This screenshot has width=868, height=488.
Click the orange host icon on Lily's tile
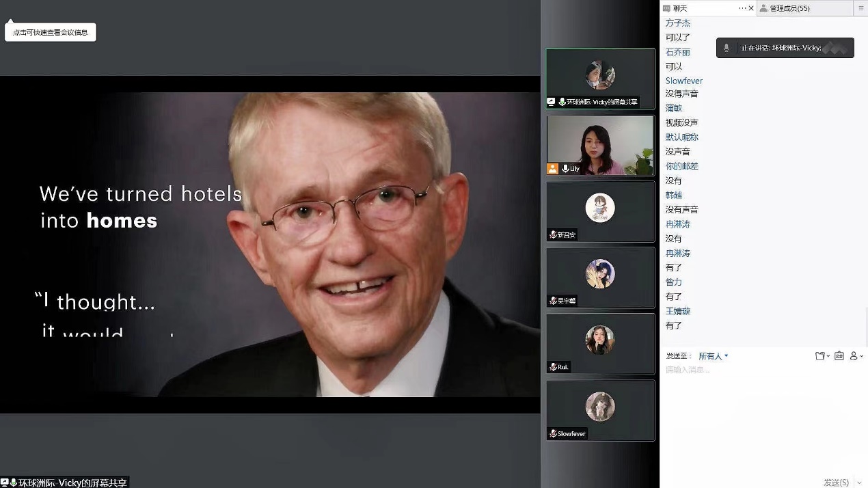point(552,168)
